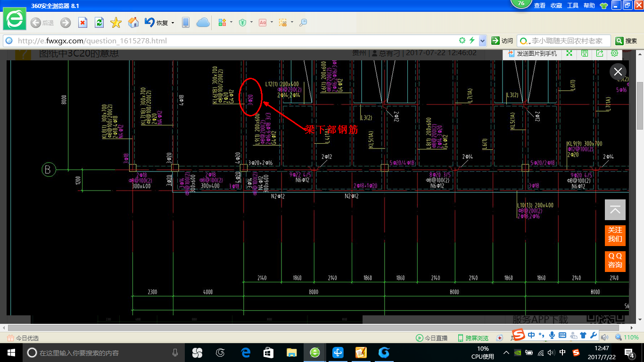Click the back-to-top arrow button
Screen dimensions: 644x362
(x=615, y=210)
